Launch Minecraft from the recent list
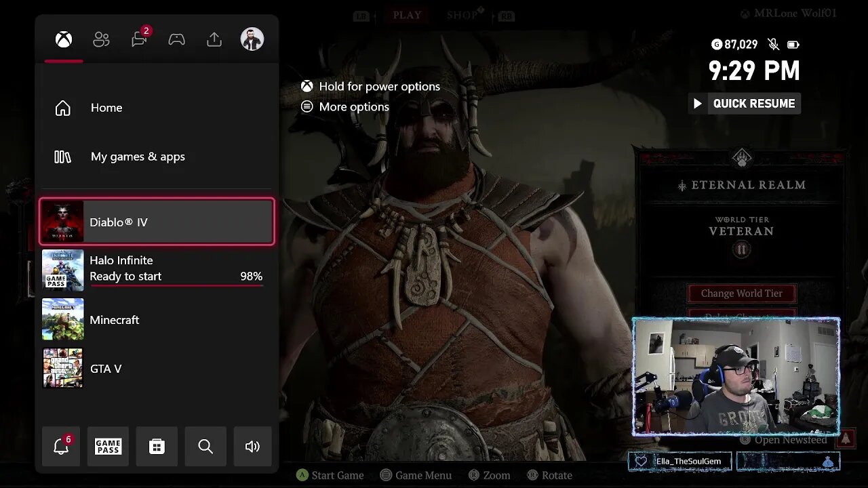 point(157,319)
